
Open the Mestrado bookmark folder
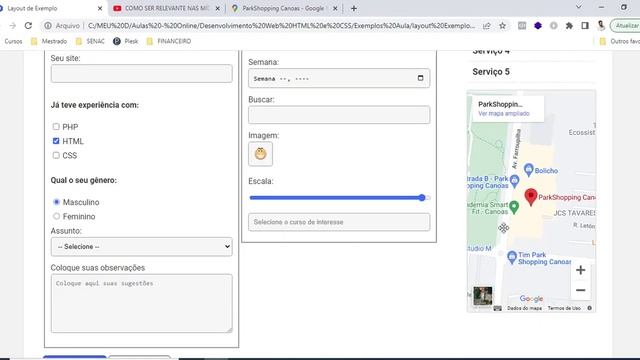49,41
